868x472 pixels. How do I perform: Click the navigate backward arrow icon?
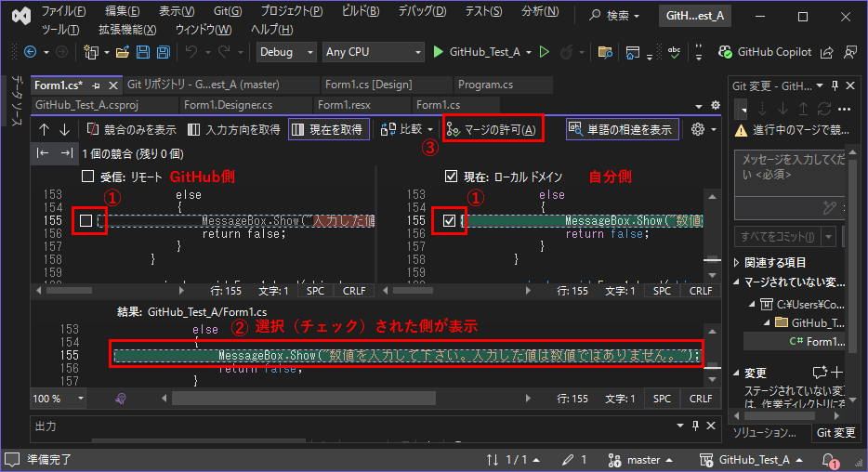coord(31,52)
